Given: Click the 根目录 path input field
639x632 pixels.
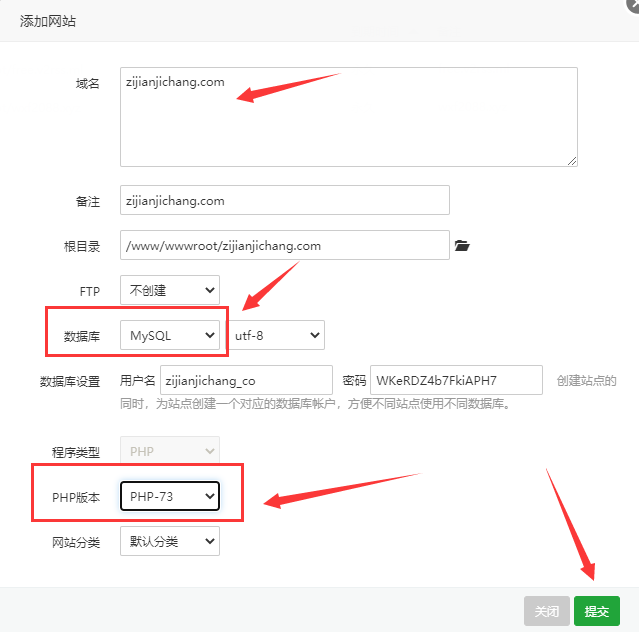Looking at the screenshot, I should [x=285, y=245].
